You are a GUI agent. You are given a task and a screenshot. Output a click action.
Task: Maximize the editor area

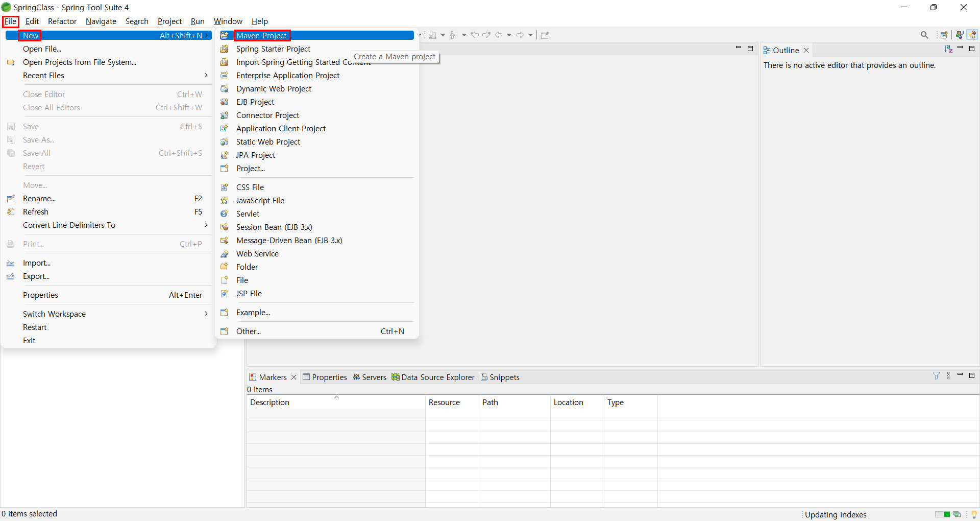[x=750, y=48]
